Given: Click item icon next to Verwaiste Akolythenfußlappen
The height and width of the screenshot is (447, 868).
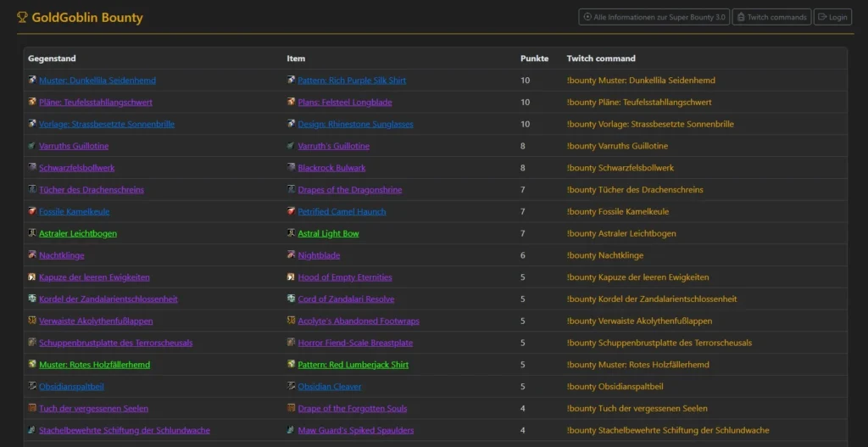Looking at the screenshot, I should 32,321.
